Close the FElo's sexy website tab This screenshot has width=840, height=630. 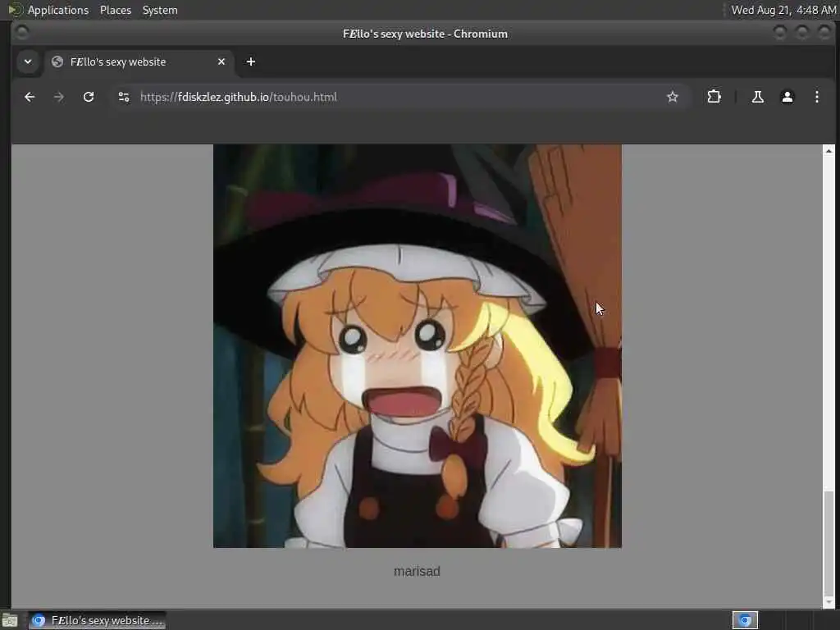point(221,62)
